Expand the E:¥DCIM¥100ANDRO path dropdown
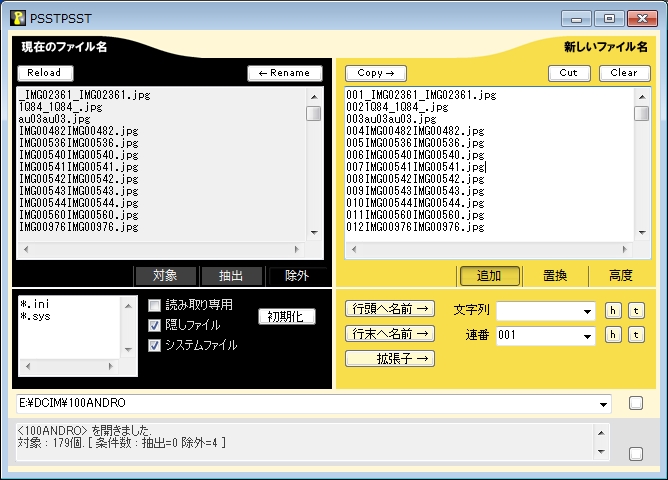668x480 pixels. [x=604, y=404]
